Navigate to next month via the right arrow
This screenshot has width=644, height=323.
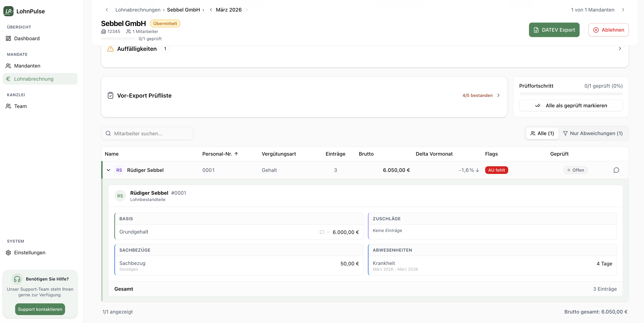pos(247,10)
